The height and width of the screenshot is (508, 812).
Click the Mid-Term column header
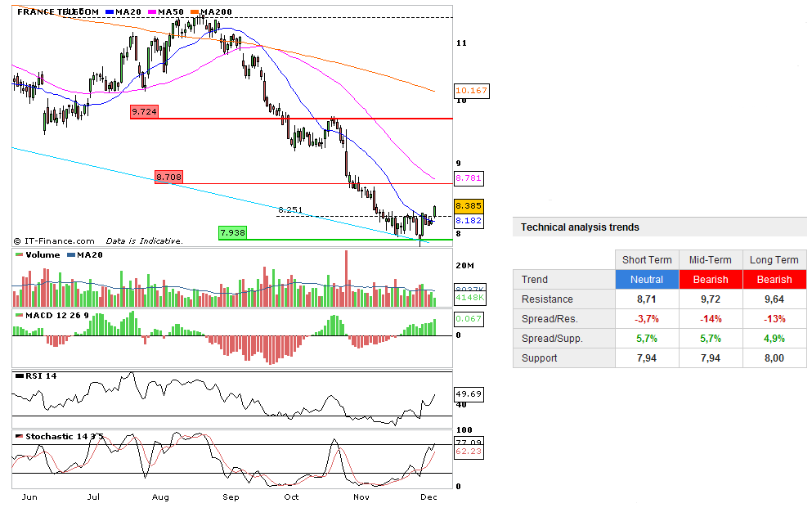(711, 260)
